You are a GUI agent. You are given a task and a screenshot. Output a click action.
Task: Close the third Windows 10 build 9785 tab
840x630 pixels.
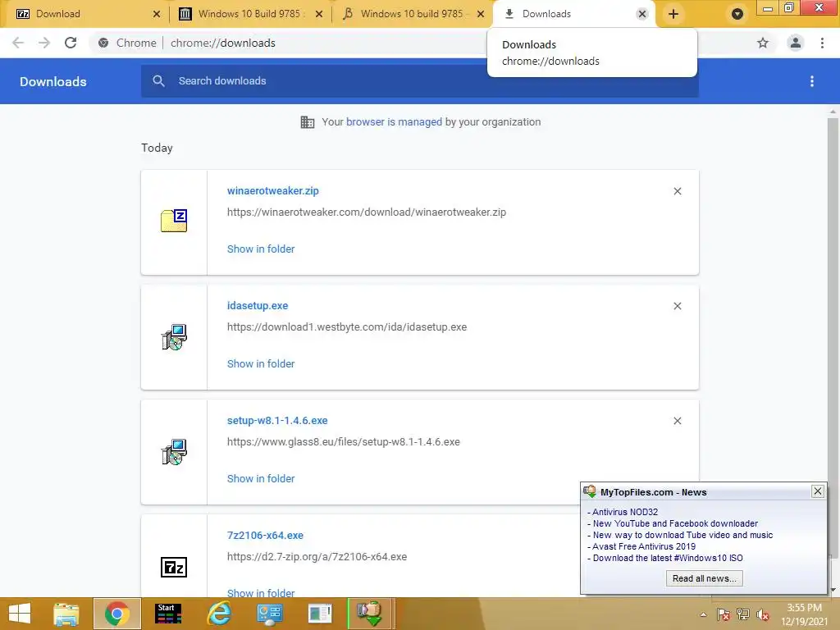(481, 14)
